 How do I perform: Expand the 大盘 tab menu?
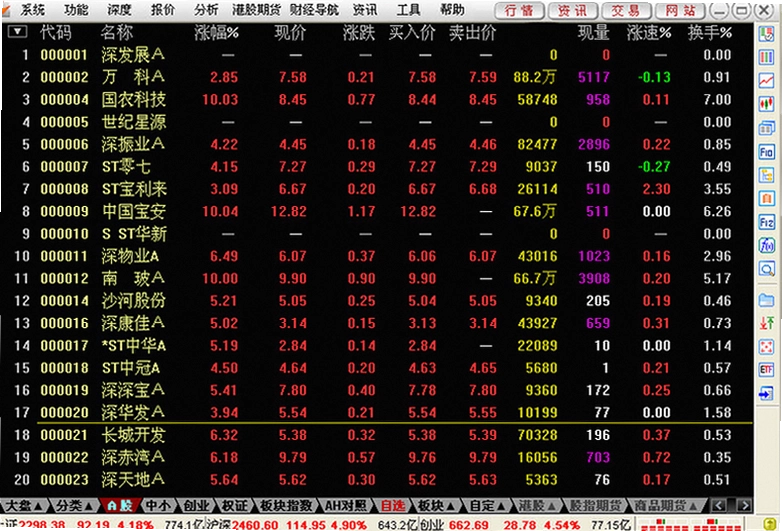[23, 506]
